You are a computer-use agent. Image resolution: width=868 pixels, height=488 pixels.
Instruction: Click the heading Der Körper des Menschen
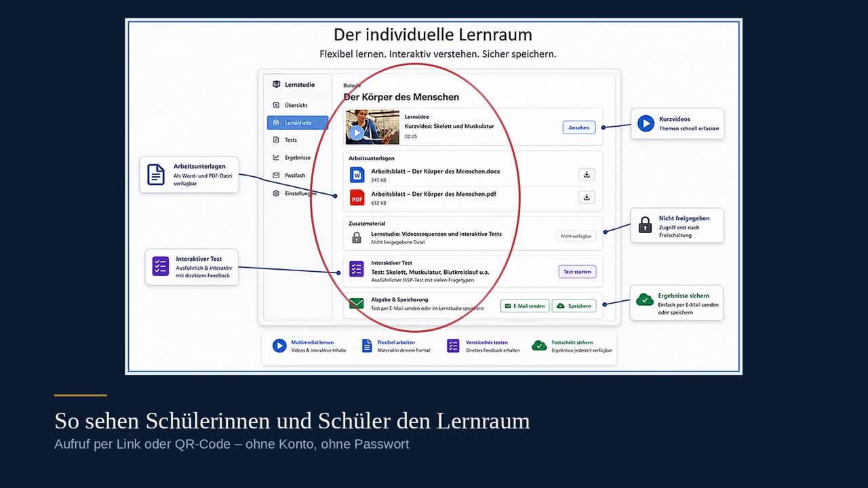[401, 97]
